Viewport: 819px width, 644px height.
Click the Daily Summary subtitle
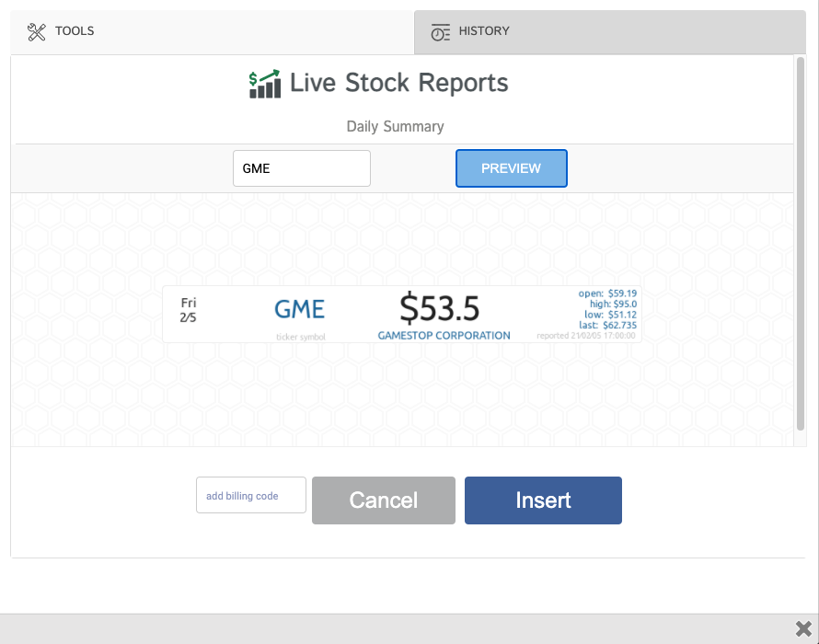click(396, 127)
